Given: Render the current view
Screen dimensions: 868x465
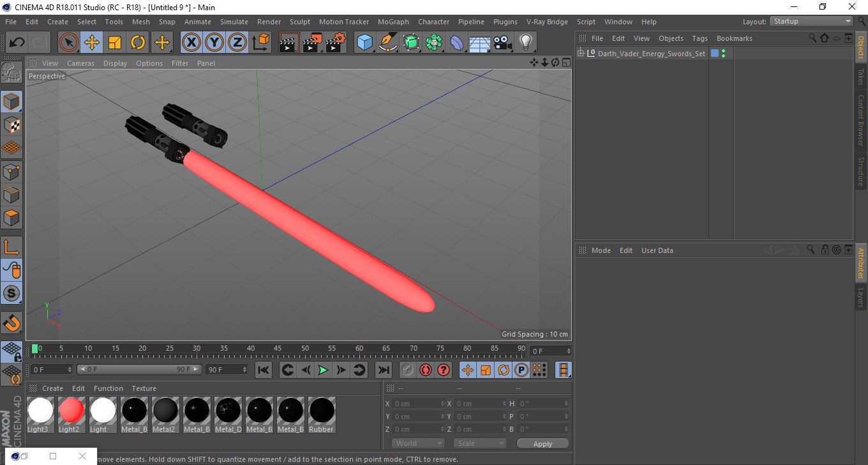Looking at the screenshot, I should [x=289, y=43].
